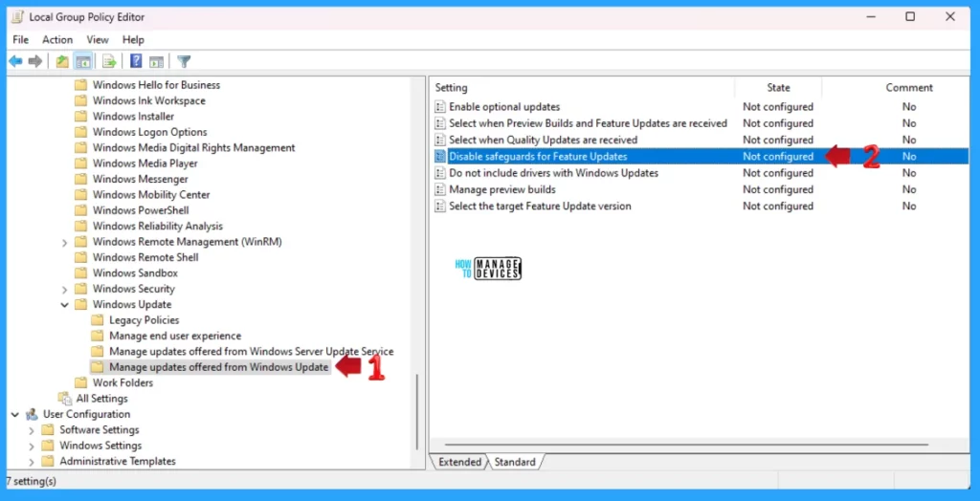
Task: Select Manage updates offered from Windows Update
Action: [x=219, y=367]
